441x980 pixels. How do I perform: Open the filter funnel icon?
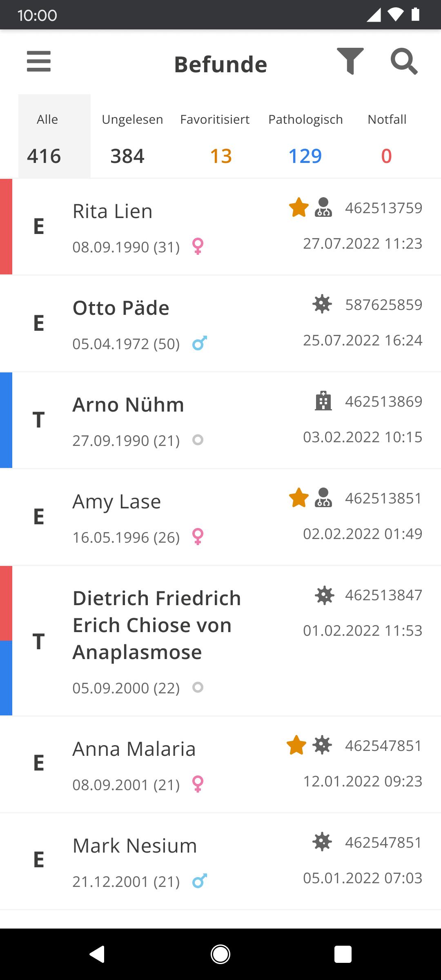350,61
